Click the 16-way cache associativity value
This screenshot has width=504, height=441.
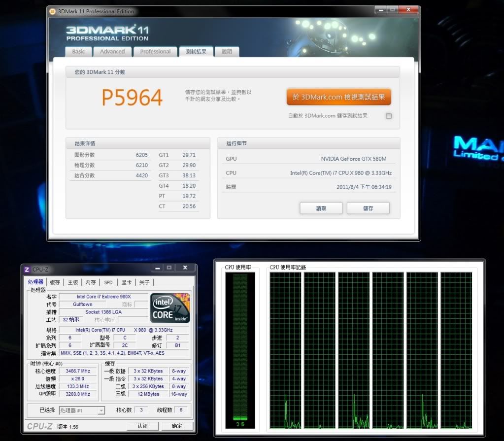pos(179,394)
